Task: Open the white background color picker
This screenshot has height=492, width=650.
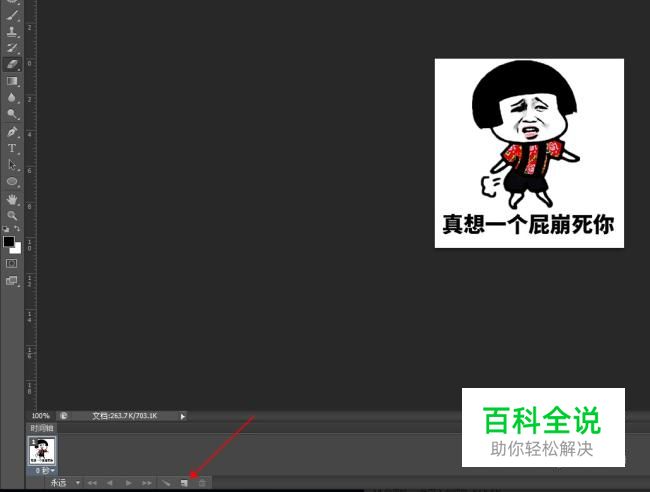Action: point(17,249)
